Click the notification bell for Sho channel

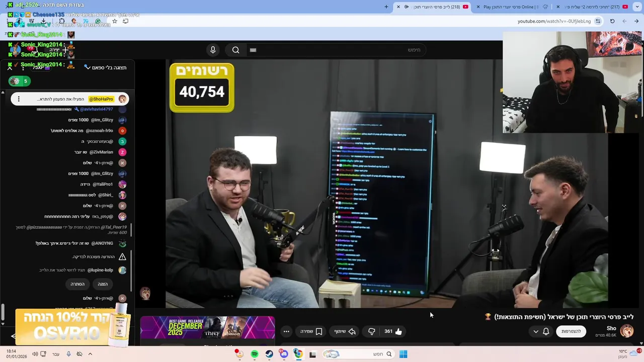click(x=546, y=331)
